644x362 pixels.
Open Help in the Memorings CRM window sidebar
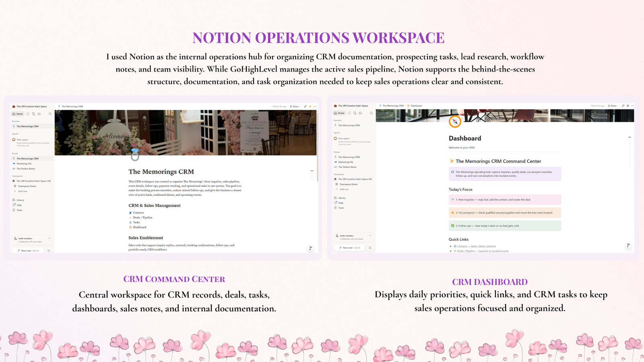pyautogui.click(x=17, y=205)
